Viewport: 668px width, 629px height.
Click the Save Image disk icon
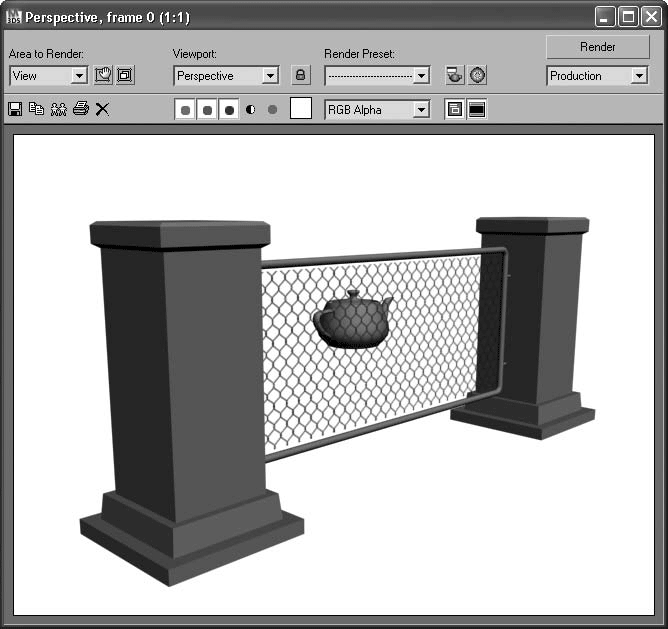[x=15, y=109]
